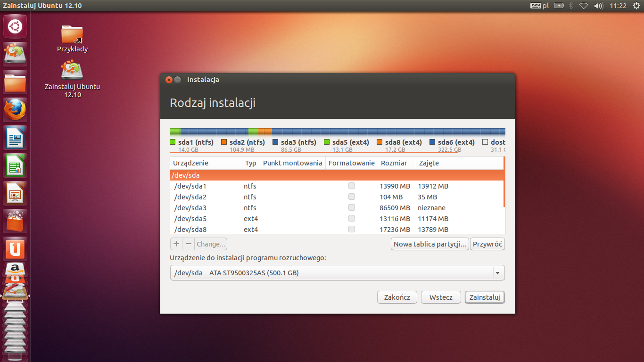This screenshot has height=362, width=644.
Task: Click the Change... button
Action: point(211,244)
